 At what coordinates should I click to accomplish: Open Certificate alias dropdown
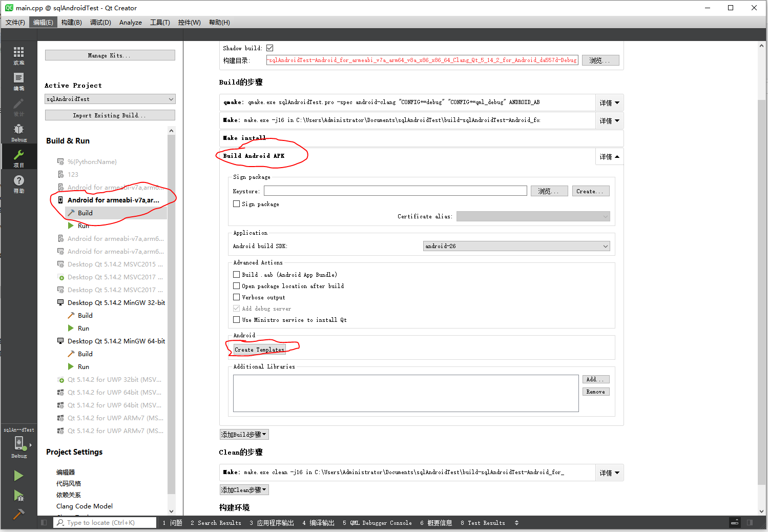coord(533,216)
